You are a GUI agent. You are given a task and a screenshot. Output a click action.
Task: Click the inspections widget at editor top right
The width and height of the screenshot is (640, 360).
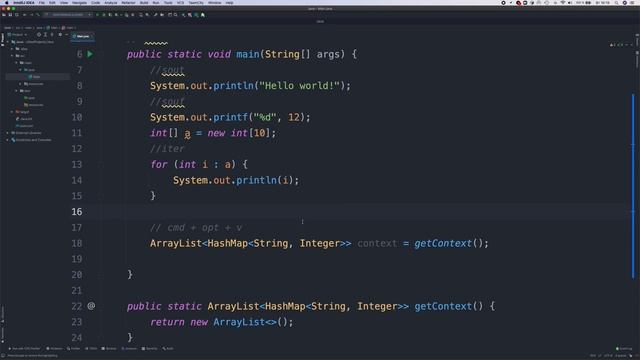(620, 44)
